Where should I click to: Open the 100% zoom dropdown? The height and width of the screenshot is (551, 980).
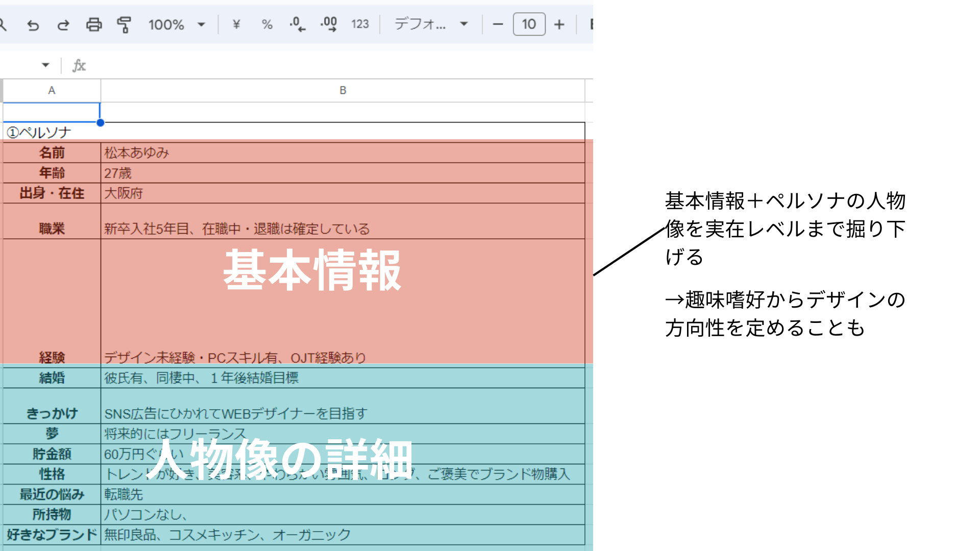pos(177,24)
